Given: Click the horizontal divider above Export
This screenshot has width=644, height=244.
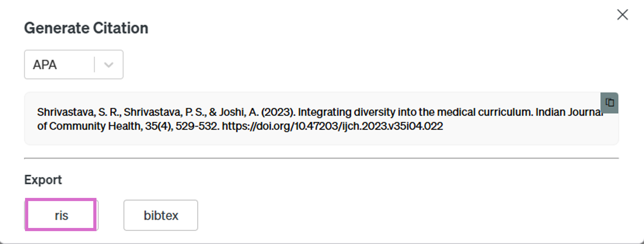Looking at the screenshot, I should pos(321,158).
